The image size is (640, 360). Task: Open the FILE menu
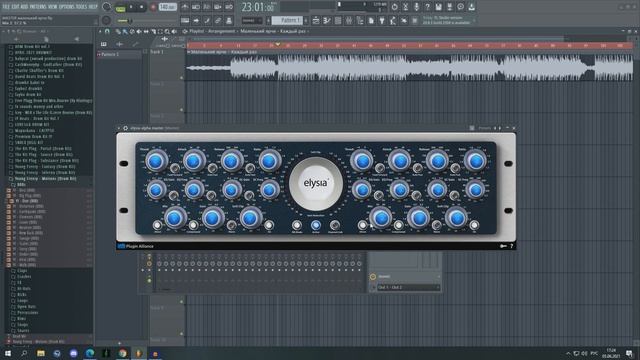click(x=6, y=7)
